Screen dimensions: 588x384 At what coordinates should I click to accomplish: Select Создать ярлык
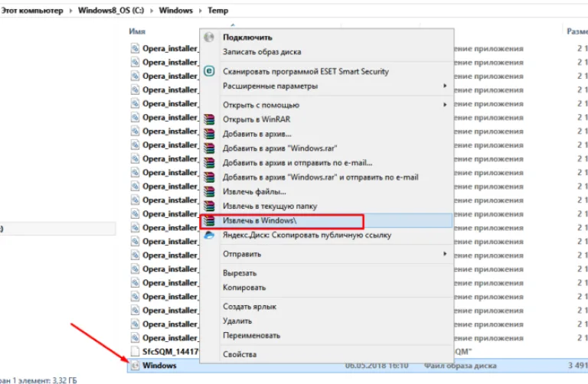tap(250, 307)
